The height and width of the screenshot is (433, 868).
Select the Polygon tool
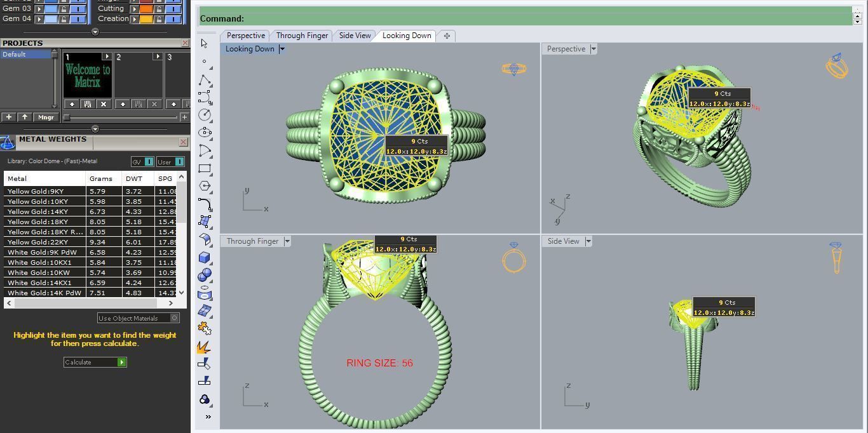pyautogui.click(x=204, y=186)
